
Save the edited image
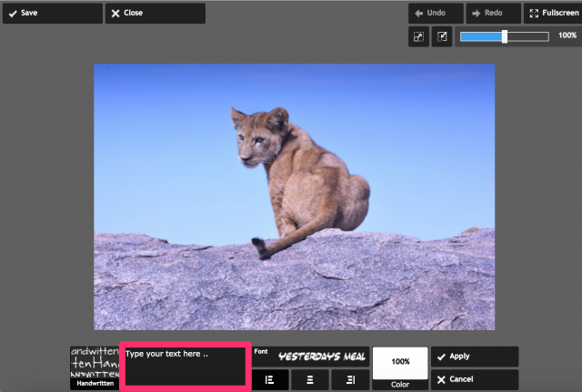pyautogui.click(x=52, y=14)
